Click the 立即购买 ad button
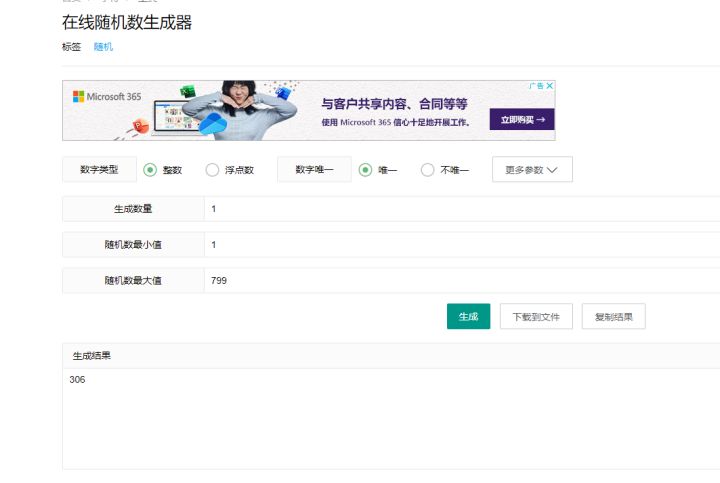 coord(522,119)
